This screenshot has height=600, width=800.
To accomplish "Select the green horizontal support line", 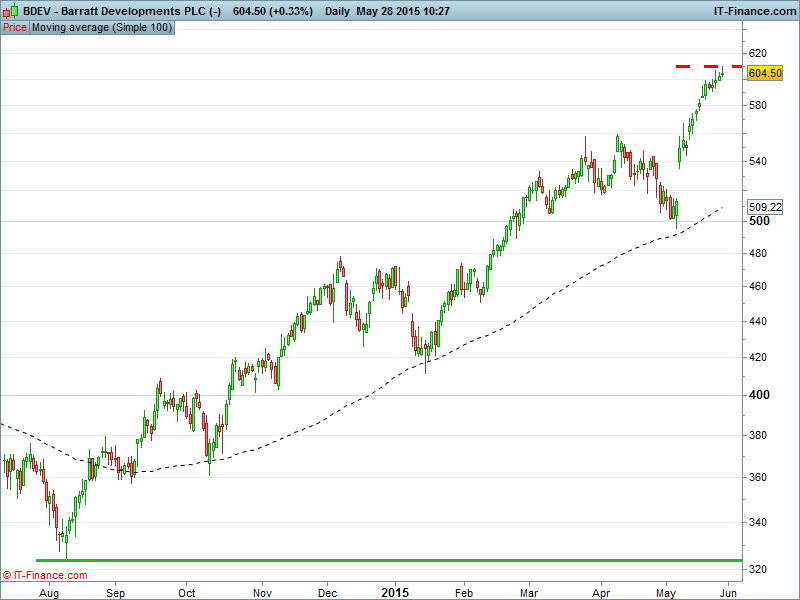I will 388,561.
